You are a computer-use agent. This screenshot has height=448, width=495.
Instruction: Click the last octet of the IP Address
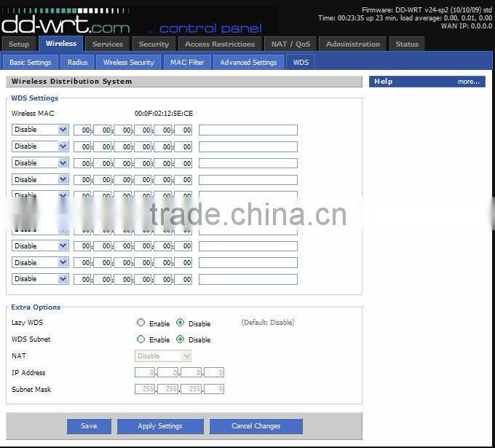click(214, 372)
